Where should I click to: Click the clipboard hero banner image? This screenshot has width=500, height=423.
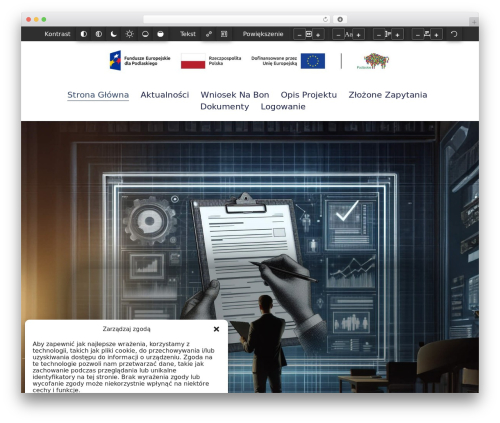(x=250, y=257)
